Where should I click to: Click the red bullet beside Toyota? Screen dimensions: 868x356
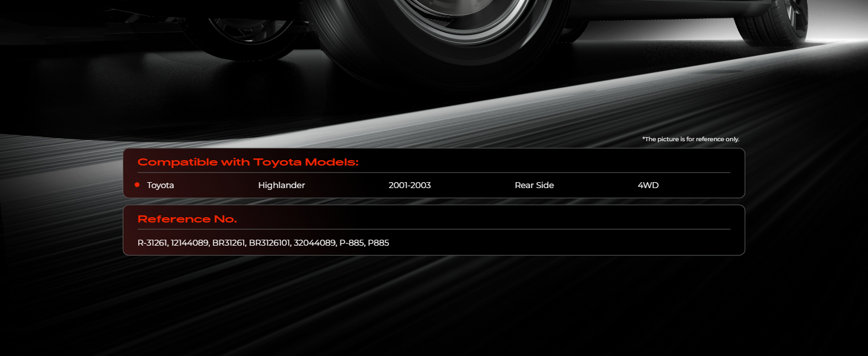point(137,185)
